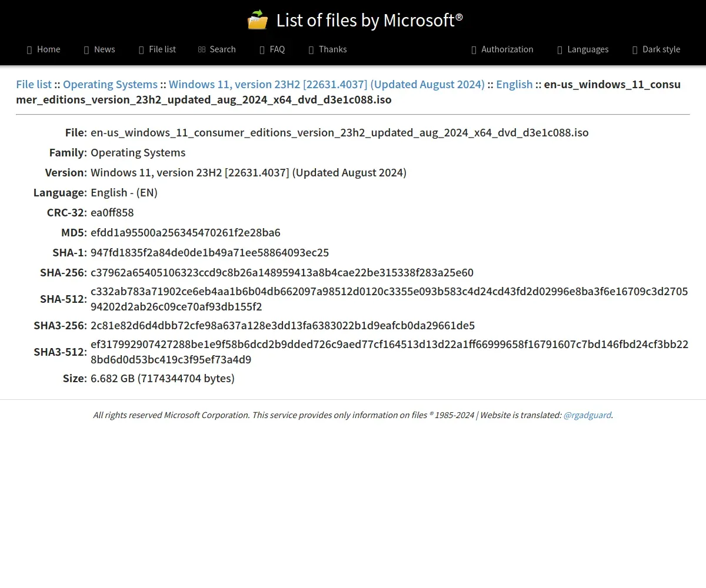Click the 'File:' label
706x588 pixels.
(x=76, y=133)
